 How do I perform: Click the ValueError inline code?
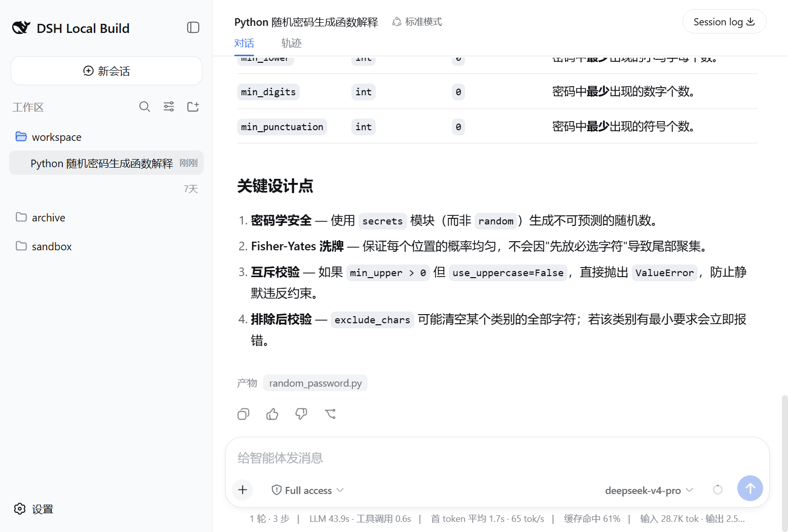[664, 273]
